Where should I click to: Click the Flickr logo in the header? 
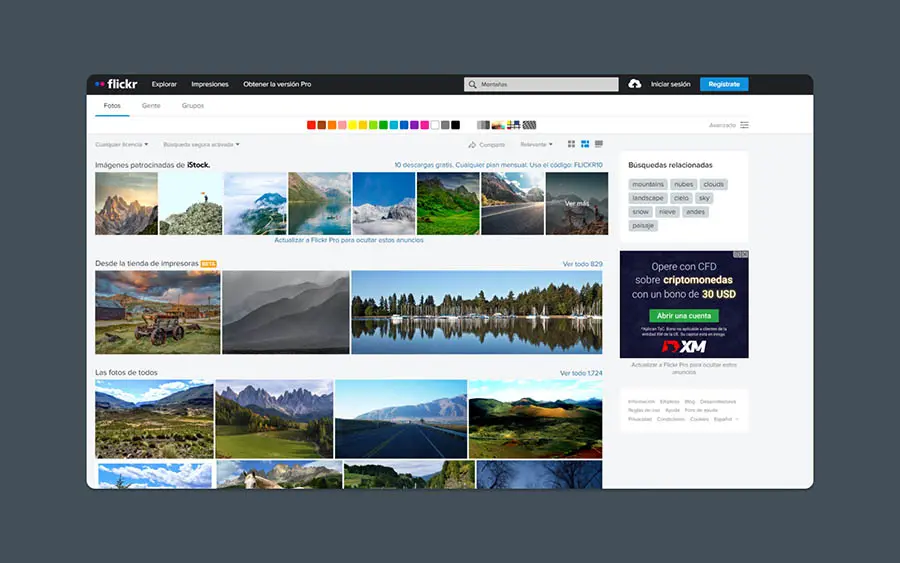click(115, 84)
